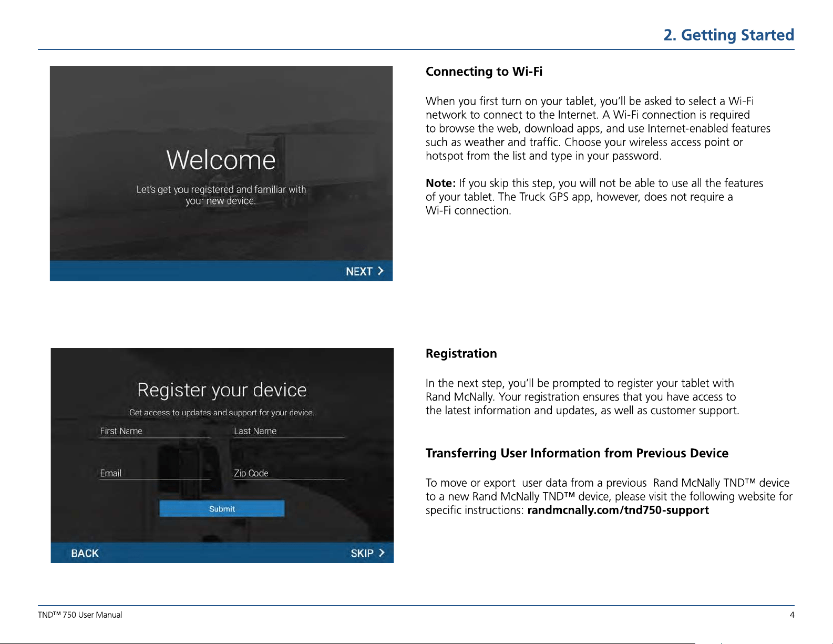The image size is (833, 644).
Task: Click the chevron arrow beside NEXT
Action: point(380,271)
